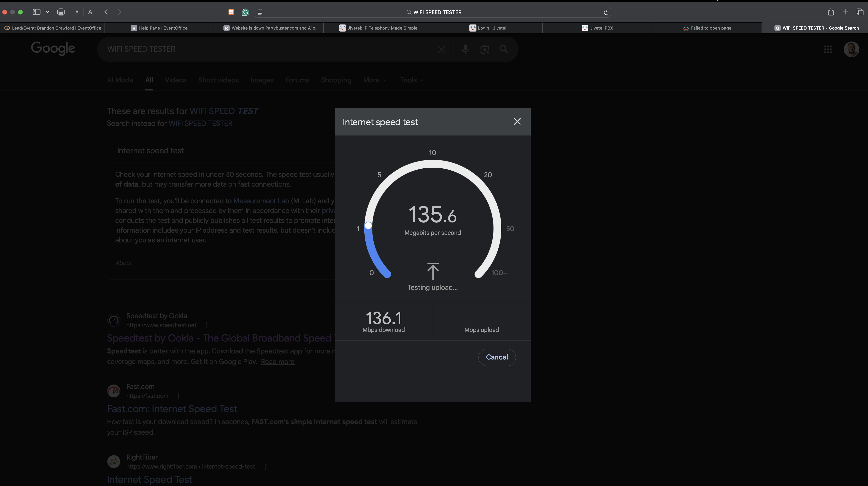Open RightFiber Internet Speed Test result
The height and width of the screenshot is (486, 868).
click(150, 480)
